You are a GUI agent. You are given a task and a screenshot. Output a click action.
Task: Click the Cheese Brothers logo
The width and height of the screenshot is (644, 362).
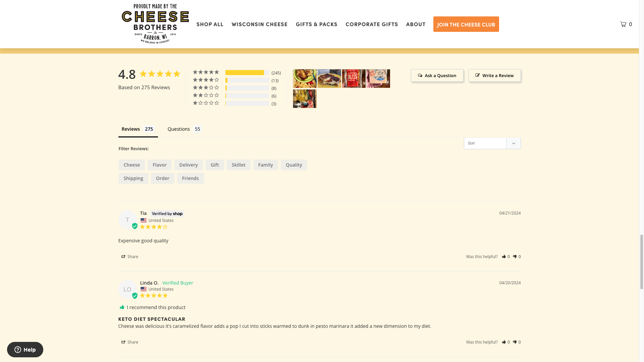click(x=155, y=24)
